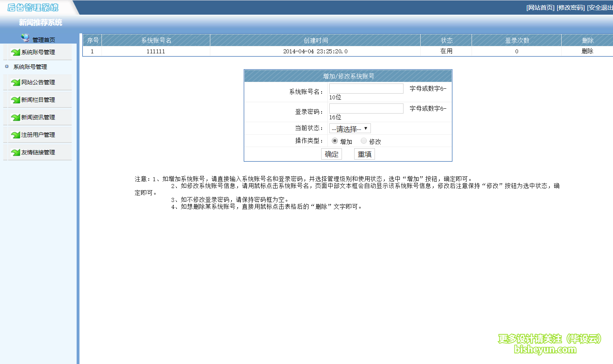Click the 创建时间 column header

(315, 40)
